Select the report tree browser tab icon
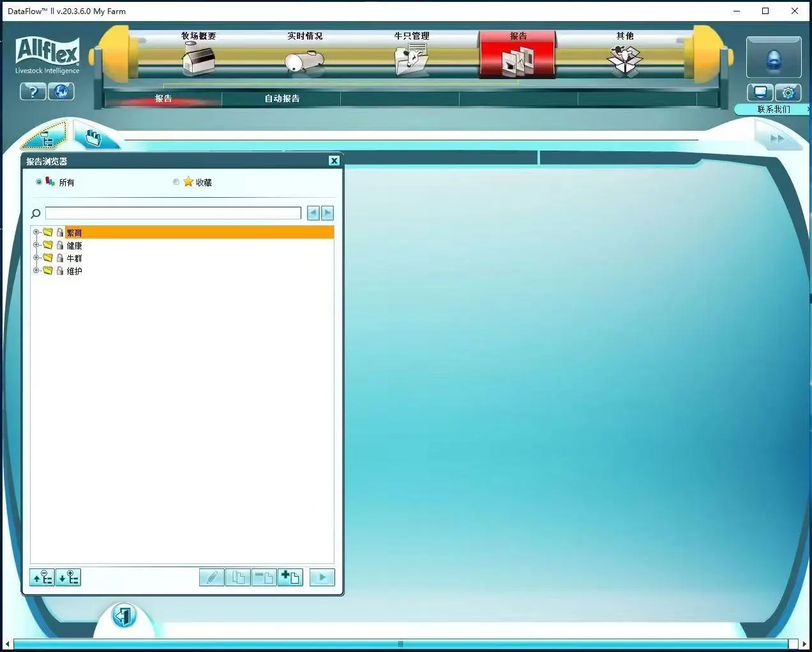 46,135
